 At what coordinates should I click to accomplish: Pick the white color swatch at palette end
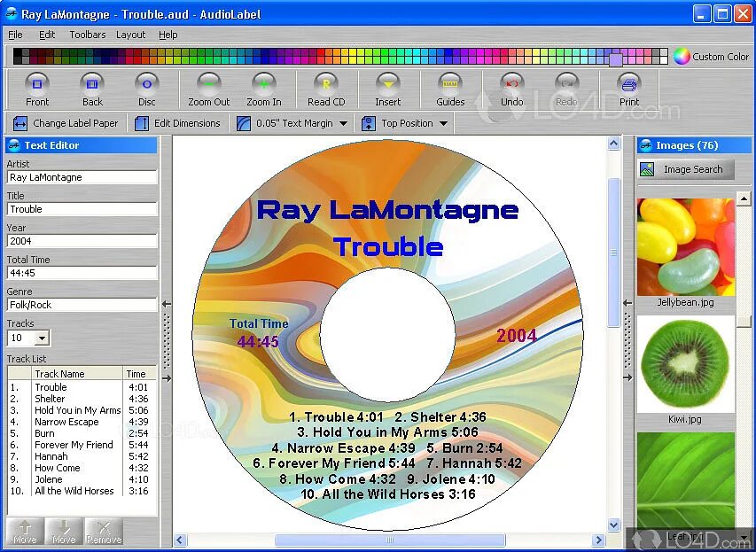point(664,57)
